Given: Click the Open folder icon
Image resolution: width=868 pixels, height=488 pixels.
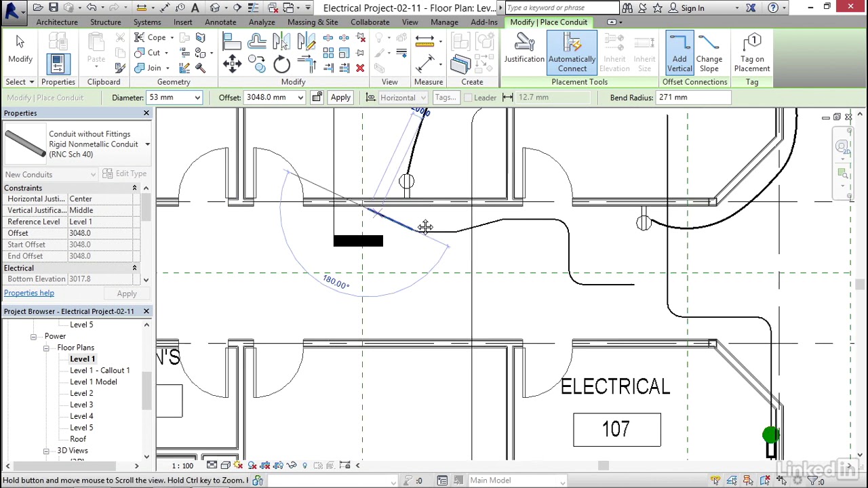Looking at the screenshot, I should click(38, 8).
